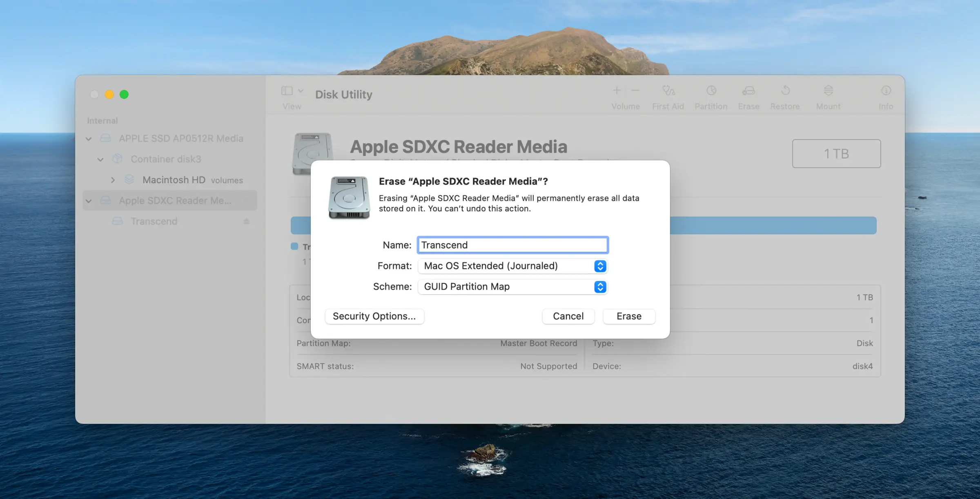Click the 1 TB capacity box
The image size is (980, 499).
point(836,153)
